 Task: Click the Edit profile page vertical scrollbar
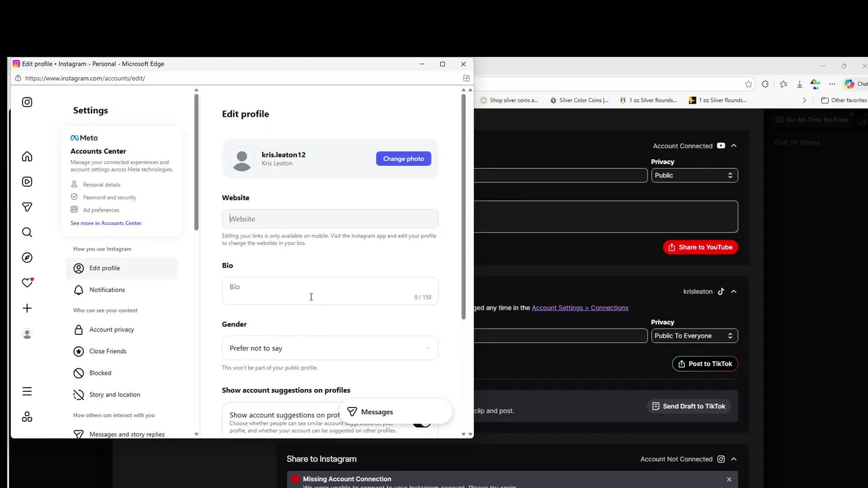pos(464,207)
